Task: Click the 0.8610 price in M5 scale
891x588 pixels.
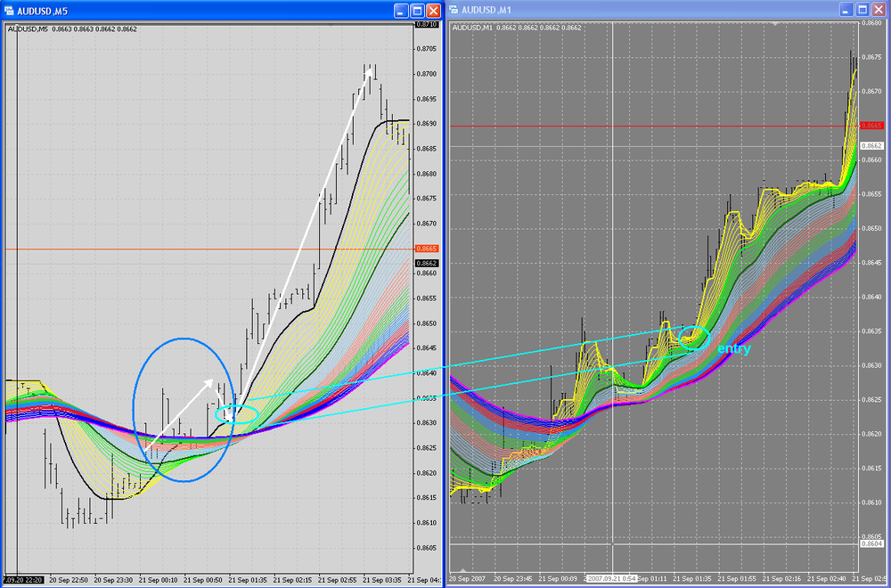Action: (426, 523)
